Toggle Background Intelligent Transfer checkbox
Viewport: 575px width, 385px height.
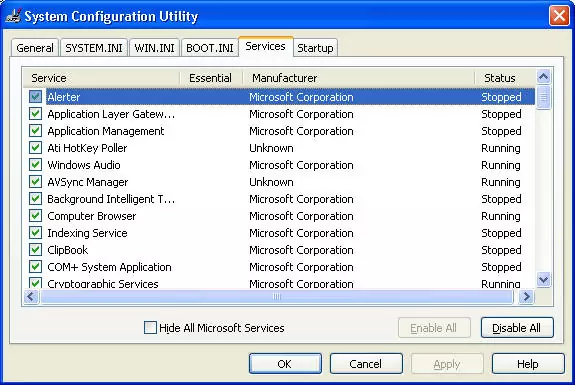coord(36,199)
